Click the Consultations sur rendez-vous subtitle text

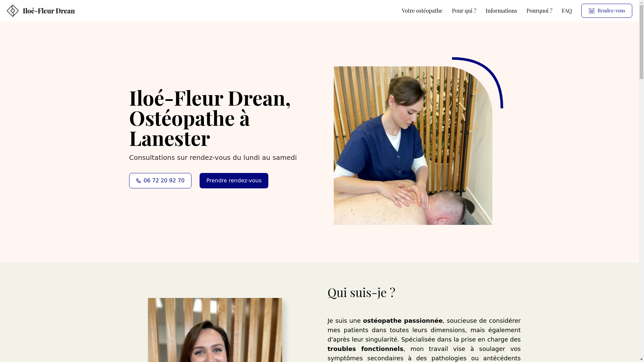click(213, 158)
